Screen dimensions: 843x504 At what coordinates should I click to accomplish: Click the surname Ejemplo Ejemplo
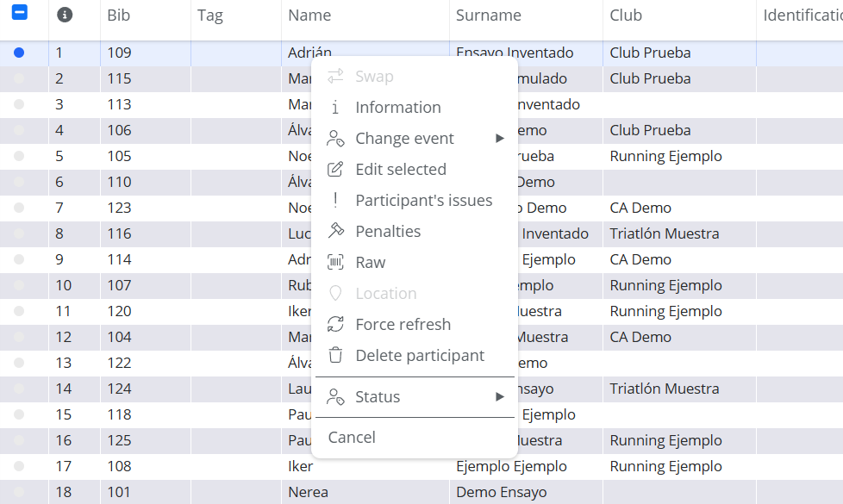click(511, 466)
